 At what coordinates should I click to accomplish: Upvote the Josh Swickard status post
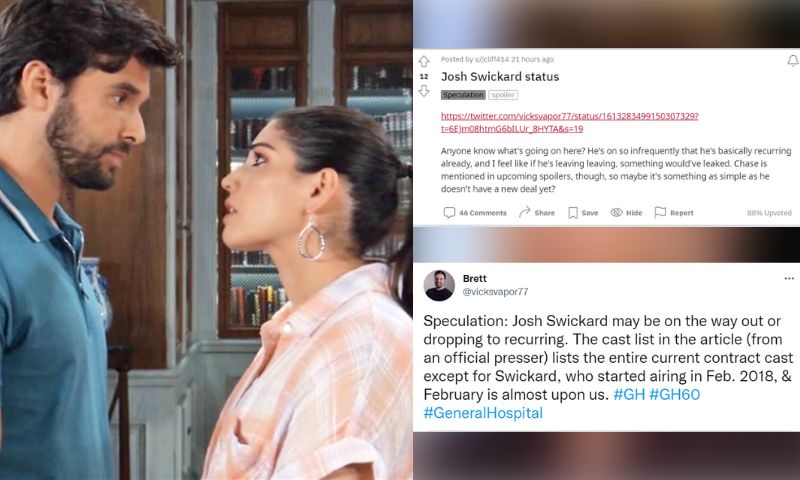click(x=424, y=61)
